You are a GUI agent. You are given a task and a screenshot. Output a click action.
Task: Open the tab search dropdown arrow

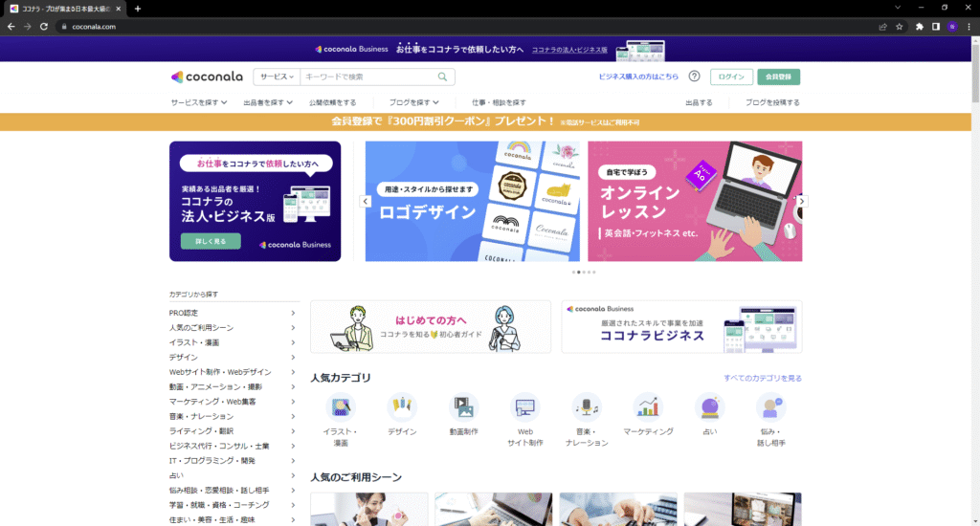point(898,8)
